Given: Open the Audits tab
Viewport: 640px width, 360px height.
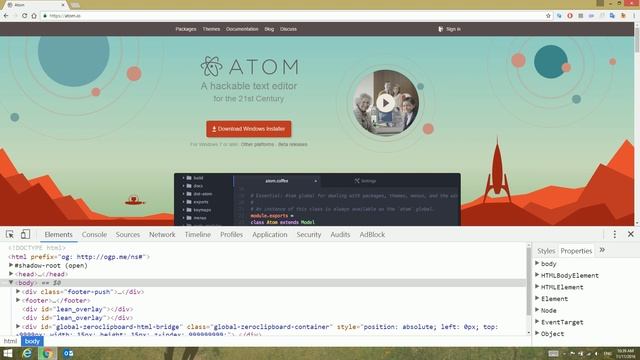Looking at the screenshot, I should tap(340, 235).
